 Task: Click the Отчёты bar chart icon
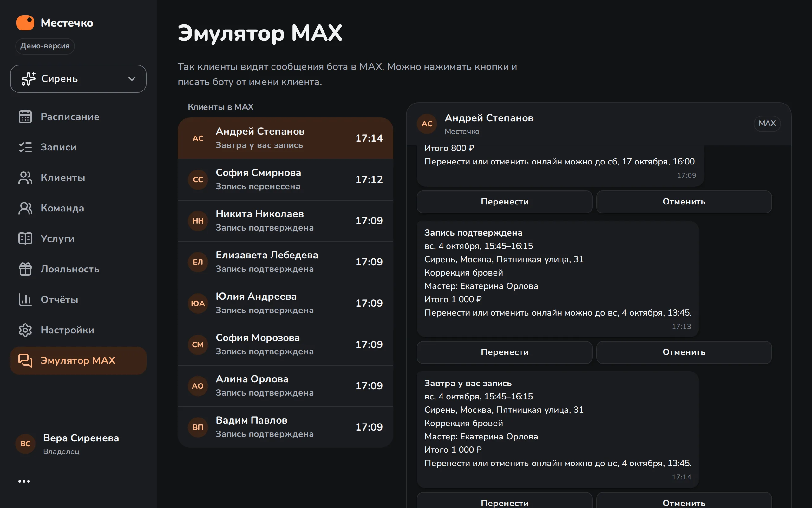[25, 299]
